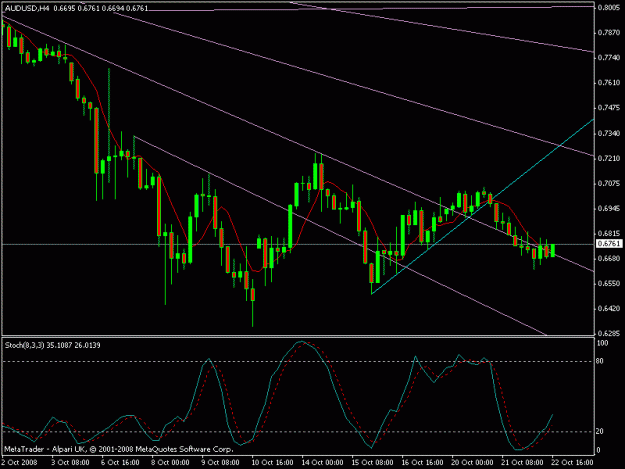
Task: Click the stochastic 80 level label
Action: (x=600, y=361)
